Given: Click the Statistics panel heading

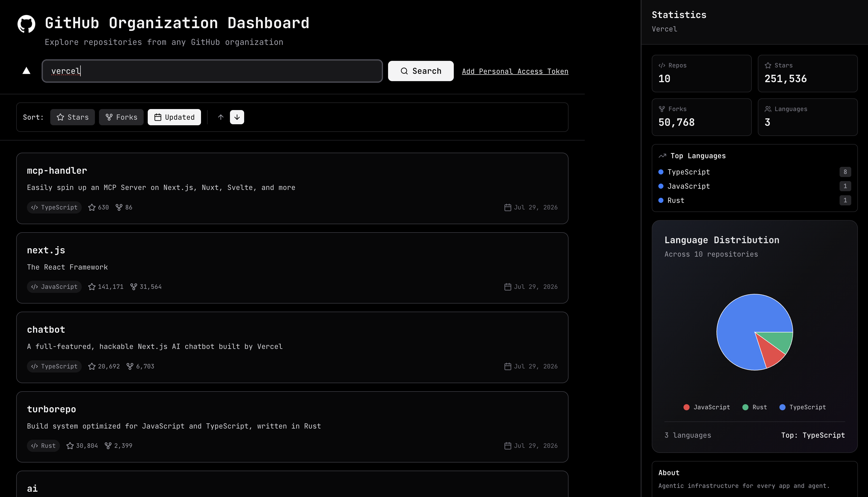Looking at the screenshot, I should [x=679, y=15].
